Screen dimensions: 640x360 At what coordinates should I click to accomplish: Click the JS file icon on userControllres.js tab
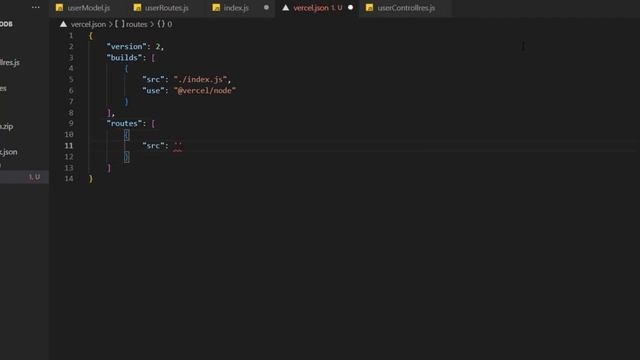coord(369,8)
